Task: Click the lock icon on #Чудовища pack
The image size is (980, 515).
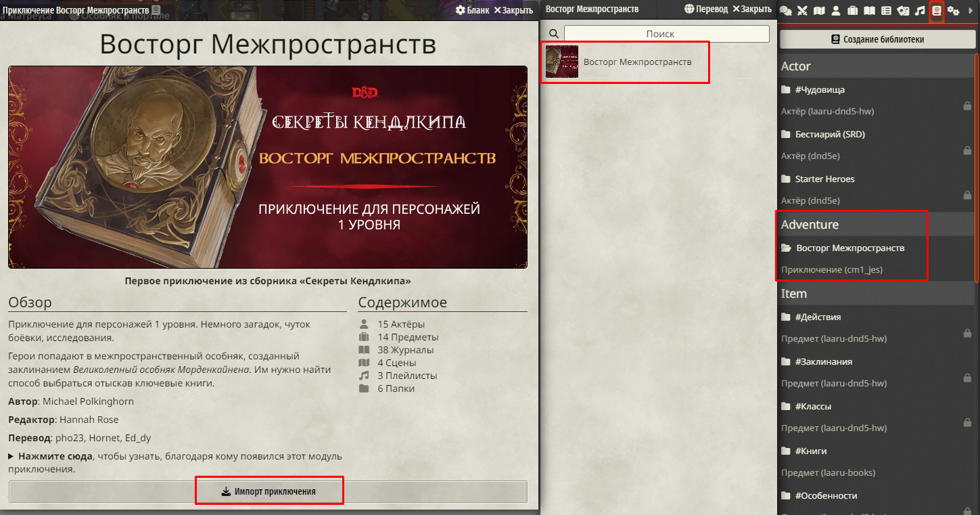Action: point(967,106)
